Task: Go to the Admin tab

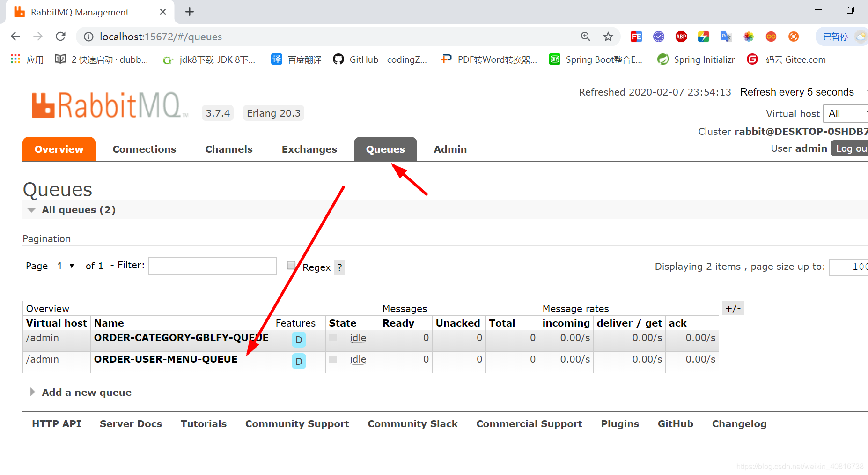Action: point(450,149)
